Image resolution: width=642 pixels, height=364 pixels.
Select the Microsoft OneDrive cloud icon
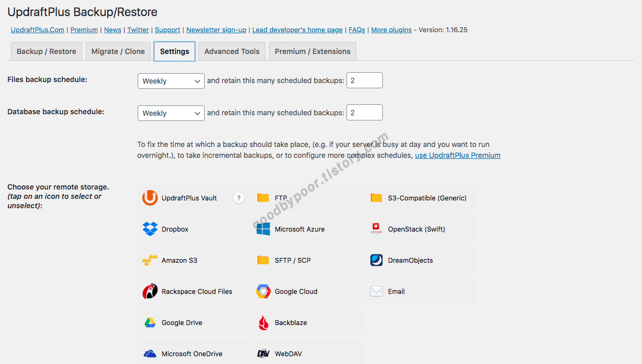pyautogui.click(x=150, y=354)
